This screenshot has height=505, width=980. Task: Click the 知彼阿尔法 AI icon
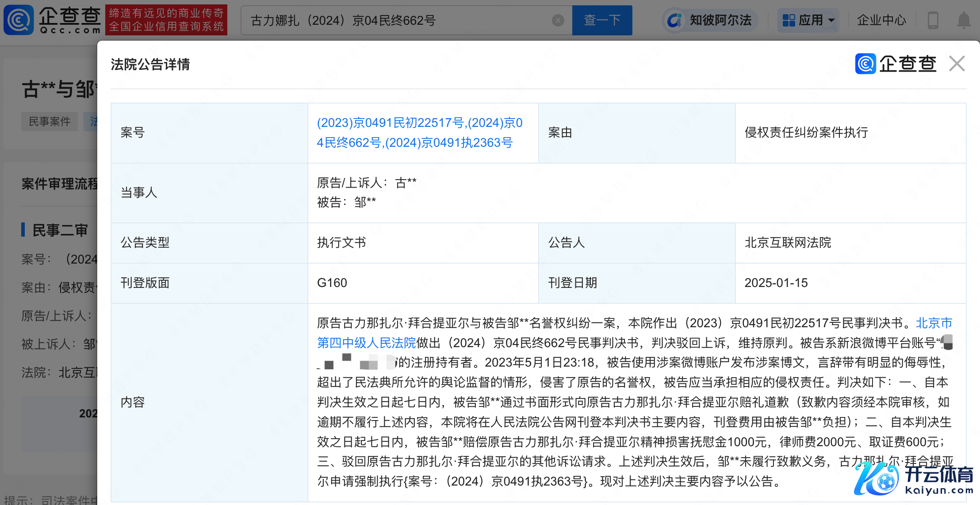[x=674, y=20]
